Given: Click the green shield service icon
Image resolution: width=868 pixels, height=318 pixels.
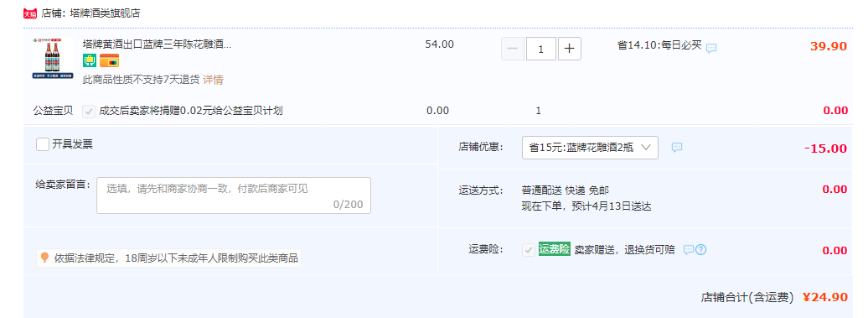Looking at the screenshot, I should click(89, 60).
